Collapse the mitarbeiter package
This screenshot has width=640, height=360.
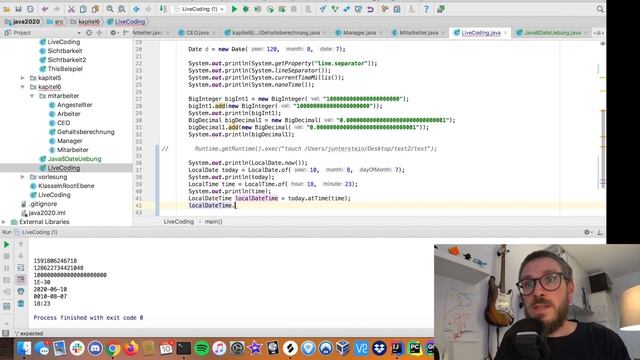[x=32, y=96]
